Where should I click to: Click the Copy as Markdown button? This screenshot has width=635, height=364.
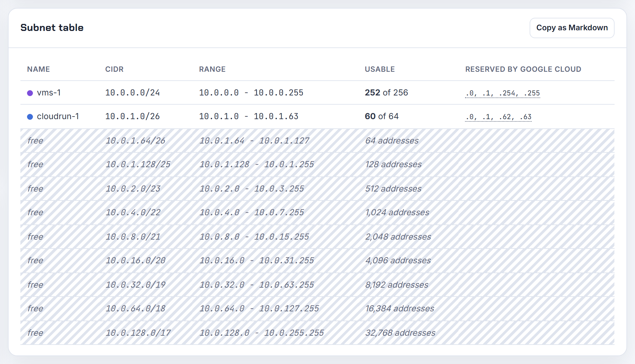(572, 28)
